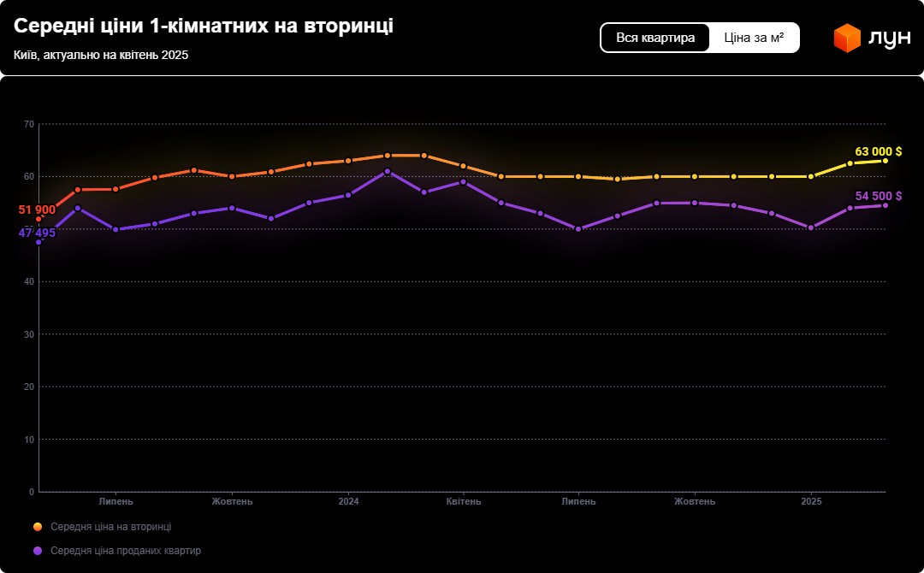Viewport: 924px width, 573px height.
Task: Click the lowest purple point at series start
Action: click(x=38, y=241)
